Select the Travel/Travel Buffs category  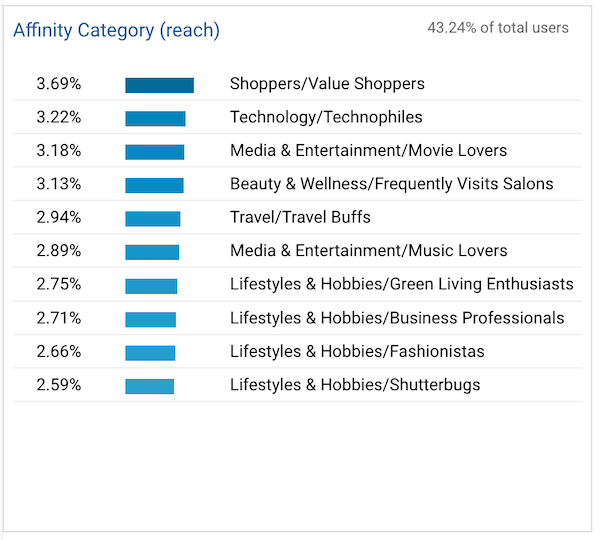(x=300, y=217)
